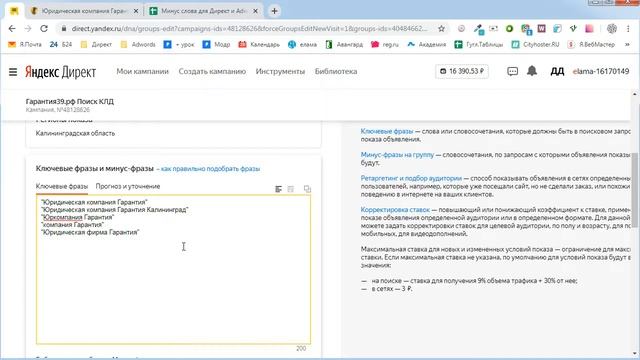Open Библиотека menu item
This screenshot has width=640, height=360.
click(336, 71)
